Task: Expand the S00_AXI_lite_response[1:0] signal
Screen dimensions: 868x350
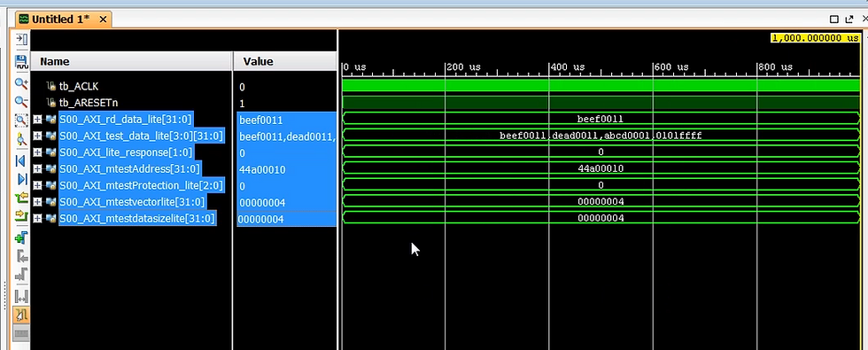Action: 37,152
